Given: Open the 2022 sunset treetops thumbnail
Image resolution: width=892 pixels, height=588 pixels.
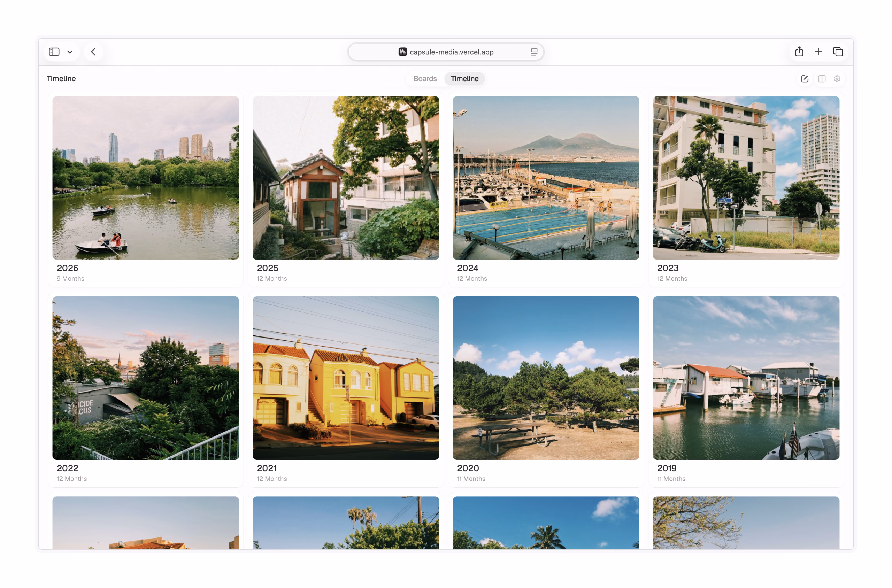Looking at the screenshot, I should point(146,378).
